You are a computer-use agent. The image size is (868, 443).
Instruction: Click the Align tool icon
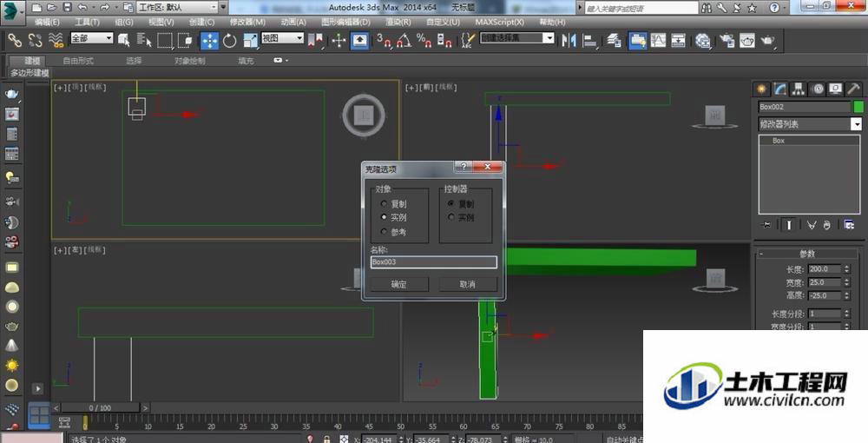coord(590,41)
